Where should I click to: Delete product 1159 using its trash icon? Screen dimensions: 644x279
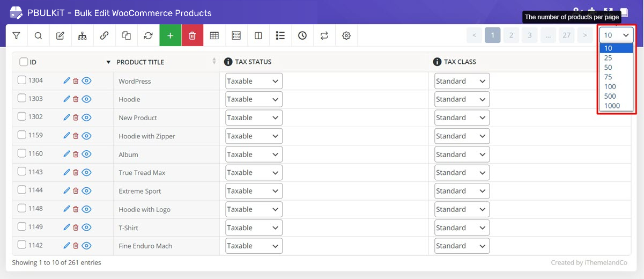76,136
